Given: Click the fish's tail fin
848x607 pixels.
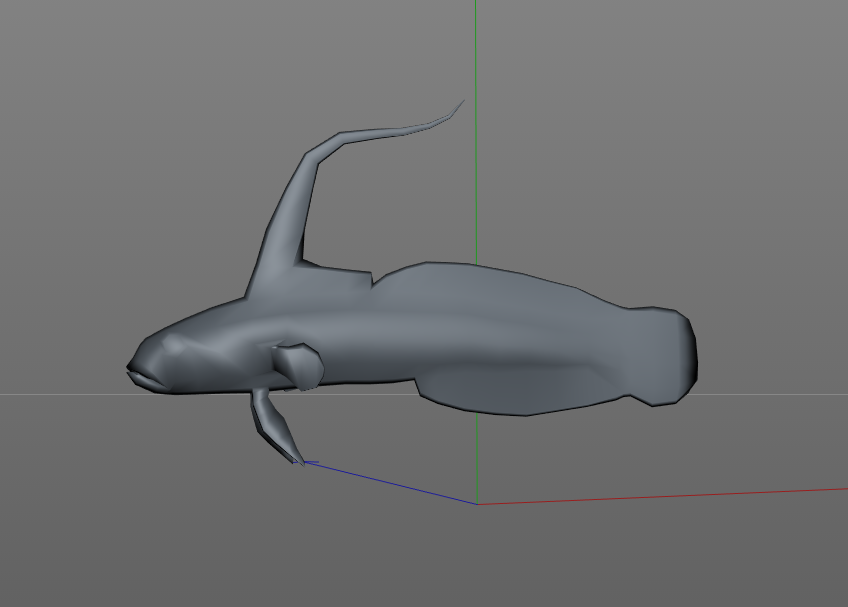Looking at the screenshot, I should click(662, 356).
